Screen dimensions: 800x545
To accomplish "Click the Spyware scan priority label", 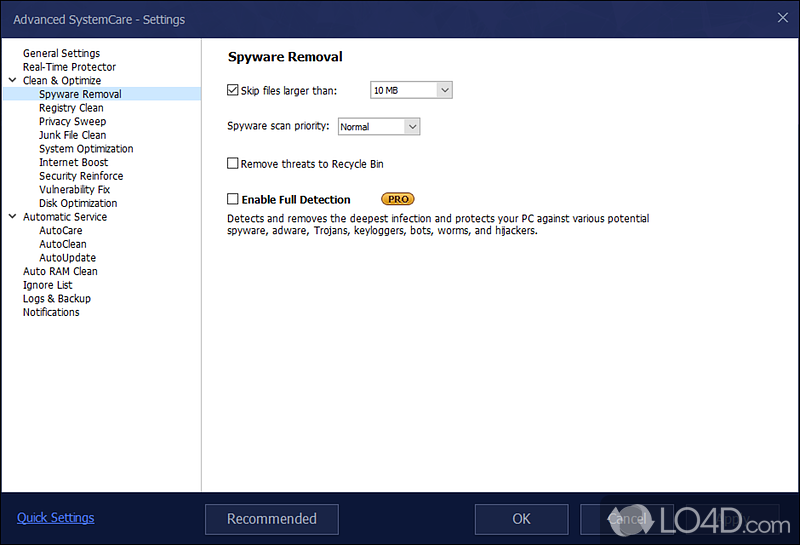I will pyautogui.click(x=278, y=126).
